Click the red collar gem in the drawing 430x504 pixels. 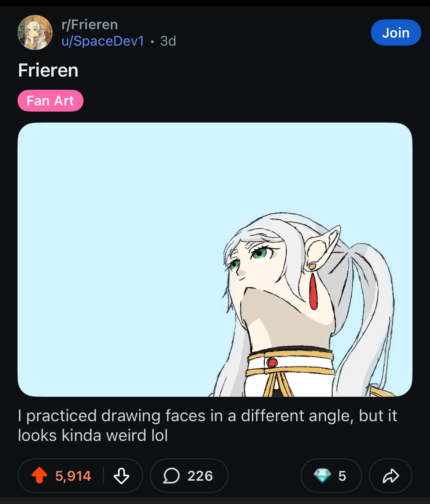point(272,362)
